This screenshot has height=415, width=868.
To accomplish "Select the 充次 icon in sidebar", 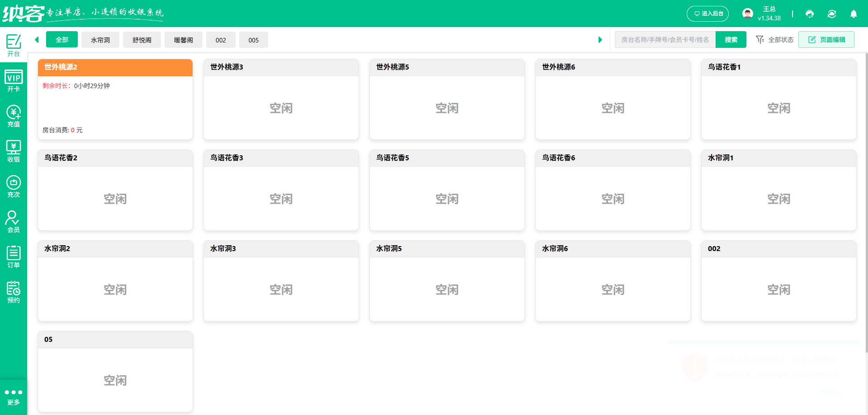I will pos(14,186).
